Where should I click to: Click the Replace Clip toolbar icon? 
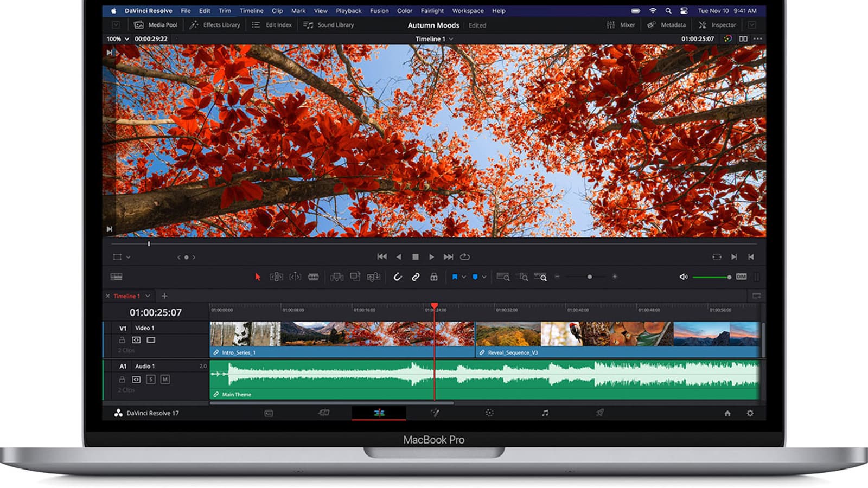pos(373,277)
